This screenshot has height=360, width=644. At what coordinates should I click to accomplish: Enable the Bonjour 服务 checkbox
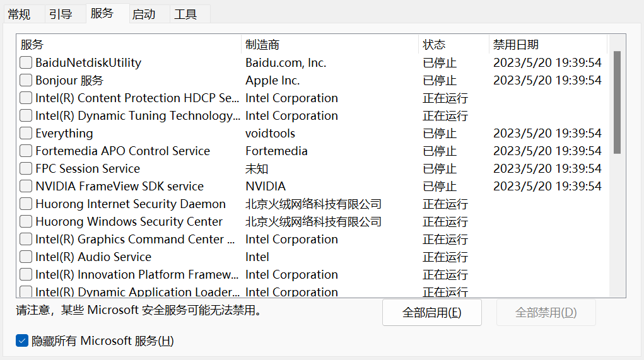(x=26, y=80)
